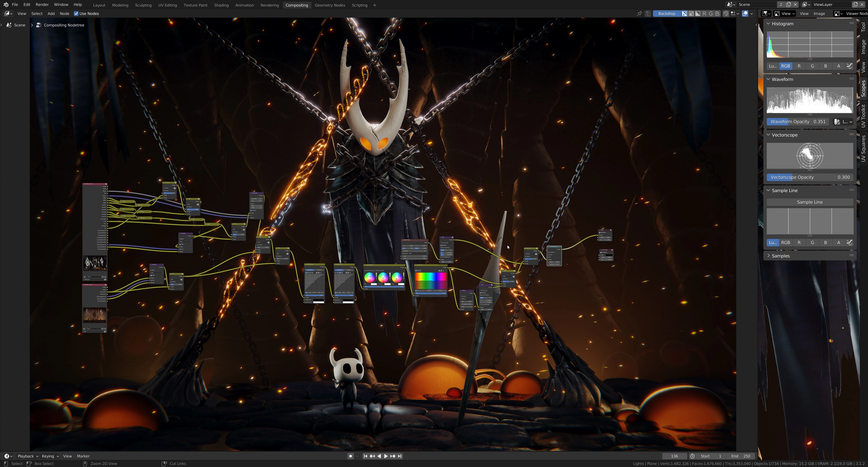
Task: Select RGB mode in Histogram panel
Action: click(x=785, y=66)
